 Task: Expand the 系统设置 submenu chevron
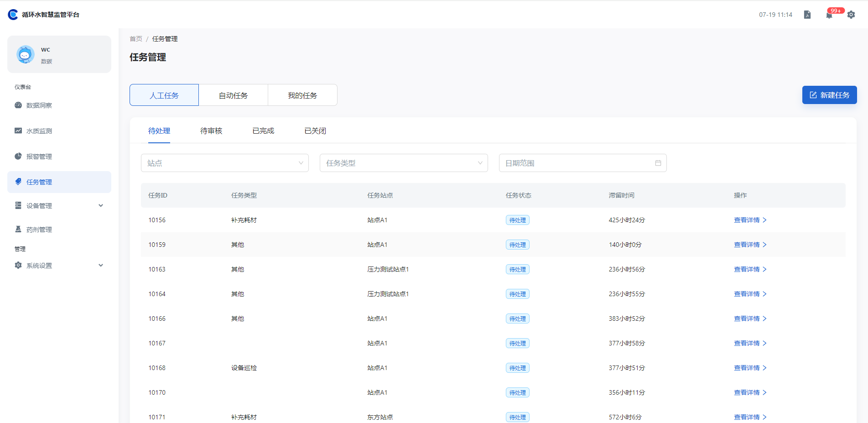pyautogui.click(x=101, y=265)
